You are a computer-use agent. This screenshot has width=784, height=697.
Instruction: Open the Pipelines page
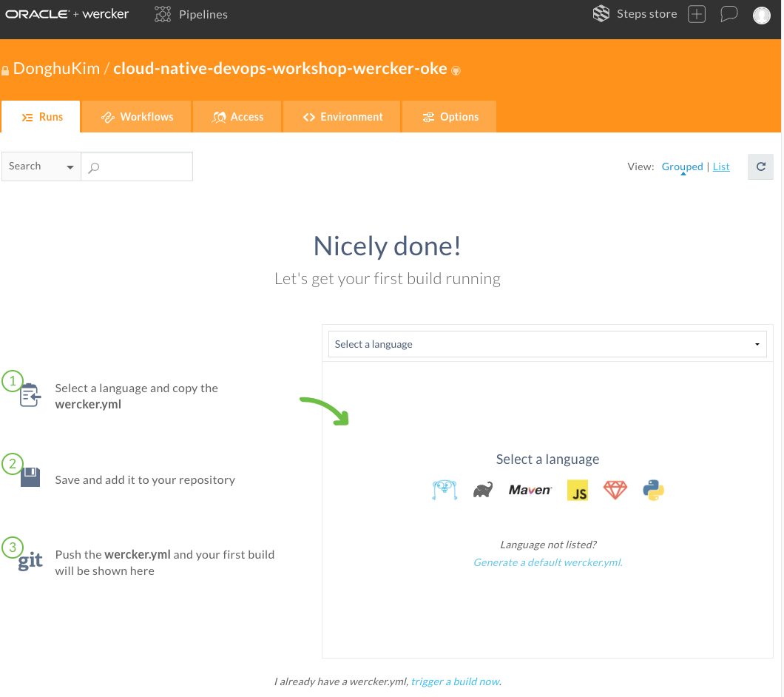pos(191,15)
